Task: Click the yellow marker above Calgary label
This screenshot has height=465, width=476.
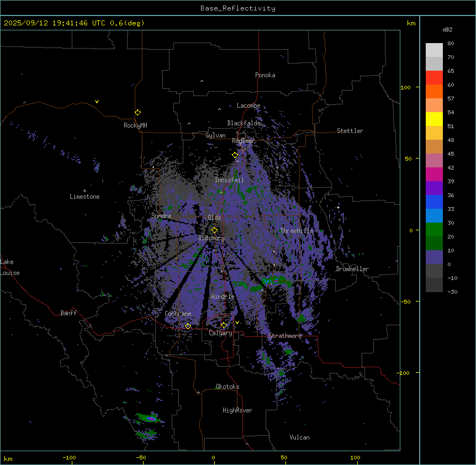Action: click(224, 325)
